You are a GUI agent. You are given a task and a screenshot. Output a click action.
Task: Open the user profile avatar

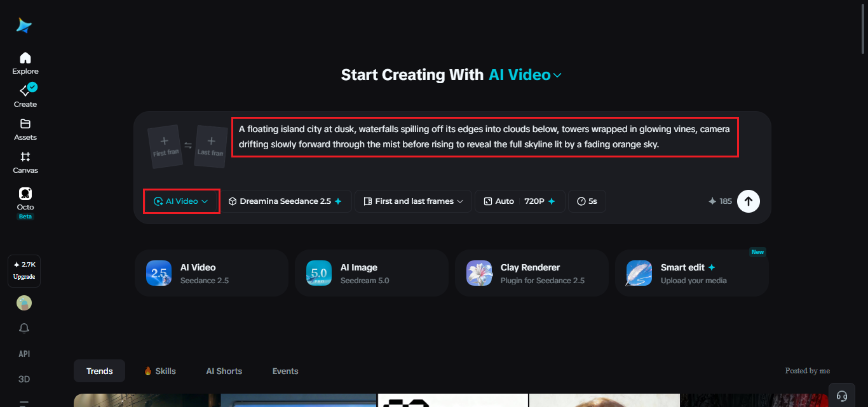[x=24, y=303]
